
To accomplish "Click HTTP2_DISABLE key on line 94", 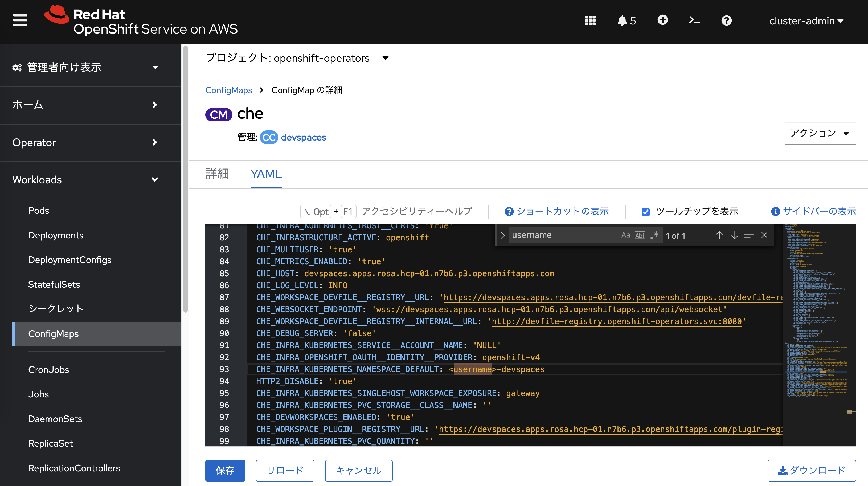I will (287, 381).
